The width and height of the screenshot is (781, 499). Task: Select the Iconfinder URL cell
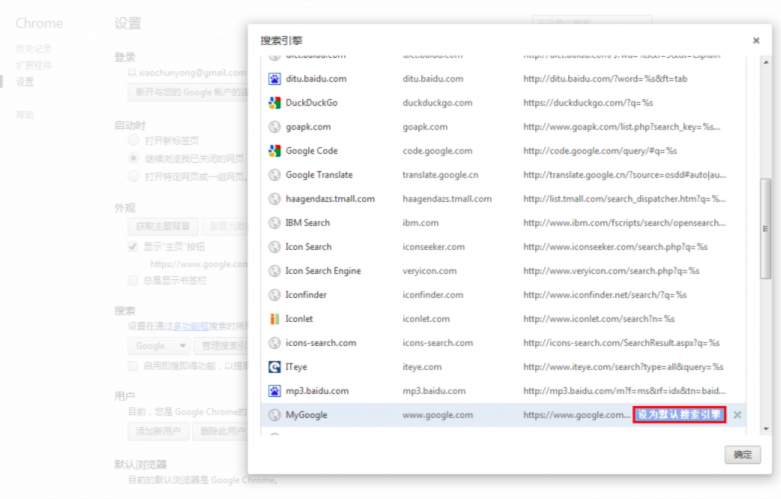point(605,295)
